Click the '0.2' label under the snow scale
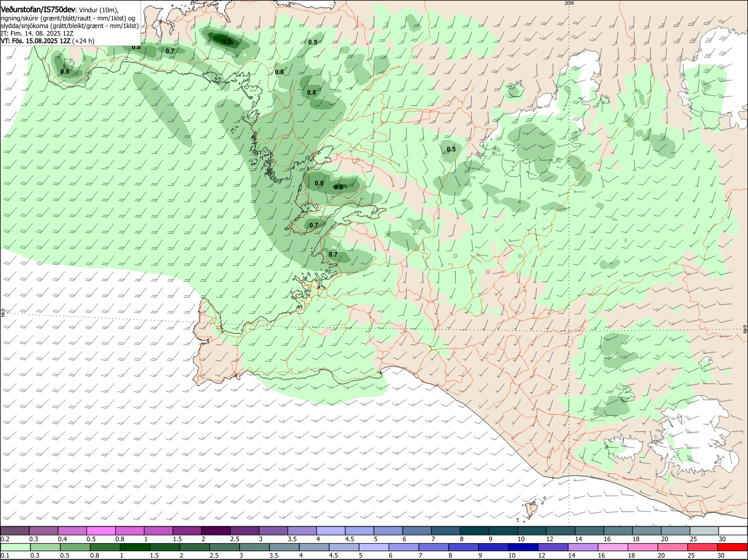 pos(5,538)
